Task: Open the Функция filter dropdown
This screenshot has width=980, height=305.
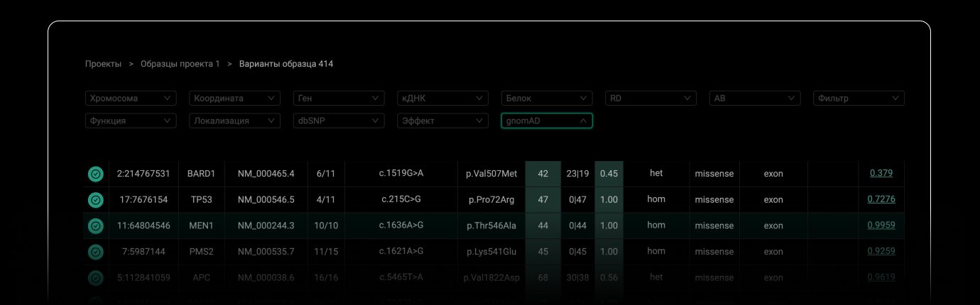Action: (131, 121)
